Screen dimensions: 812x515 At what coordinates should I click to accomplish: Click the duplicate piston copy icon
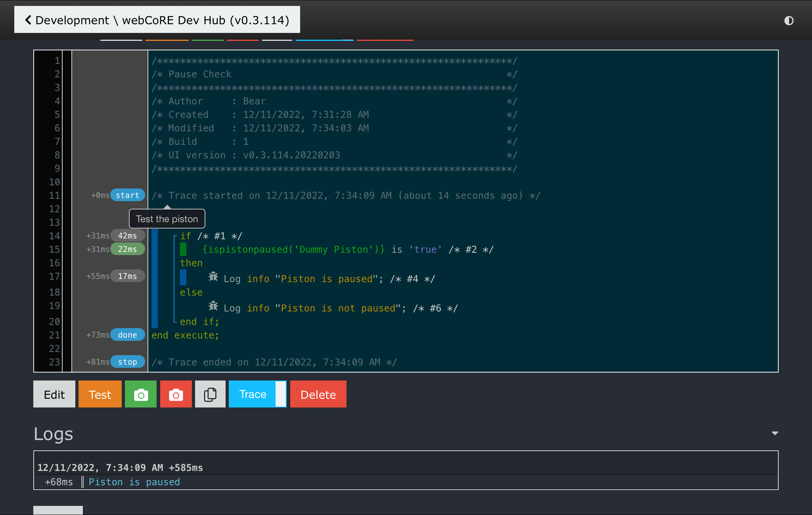coord(210,394)
